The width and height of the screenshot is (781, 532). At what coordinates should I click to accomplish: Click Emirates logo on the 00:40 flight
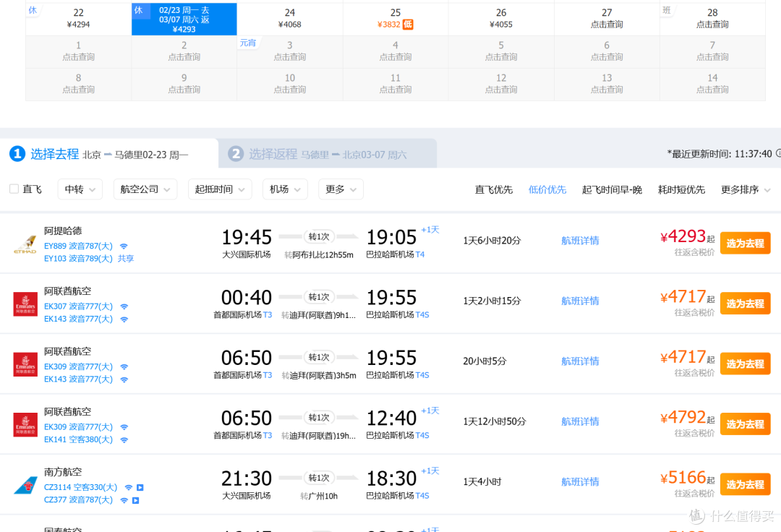pyautogui.click(x=25, y=304)
